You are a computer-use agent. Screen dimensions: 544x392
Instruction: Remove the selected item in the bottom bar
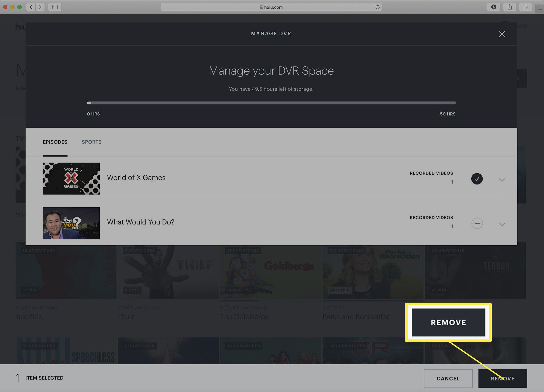[x=502, y=378]
